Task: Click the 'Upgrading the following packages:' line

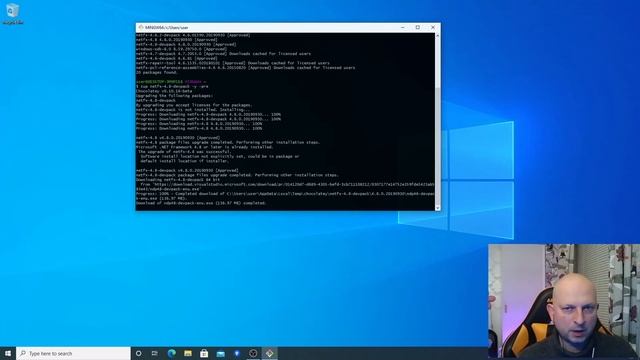Action: pos(174,96)
